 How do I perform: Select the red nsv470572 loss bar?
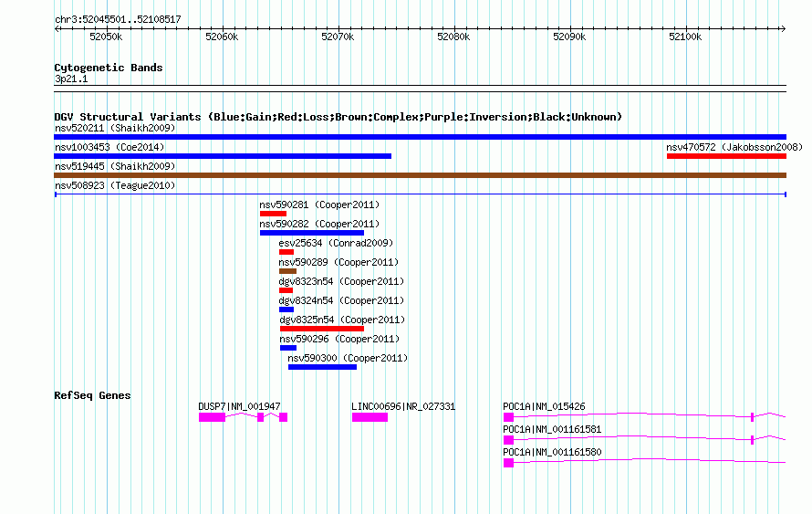pyautogui.click(x=726, y=156)
